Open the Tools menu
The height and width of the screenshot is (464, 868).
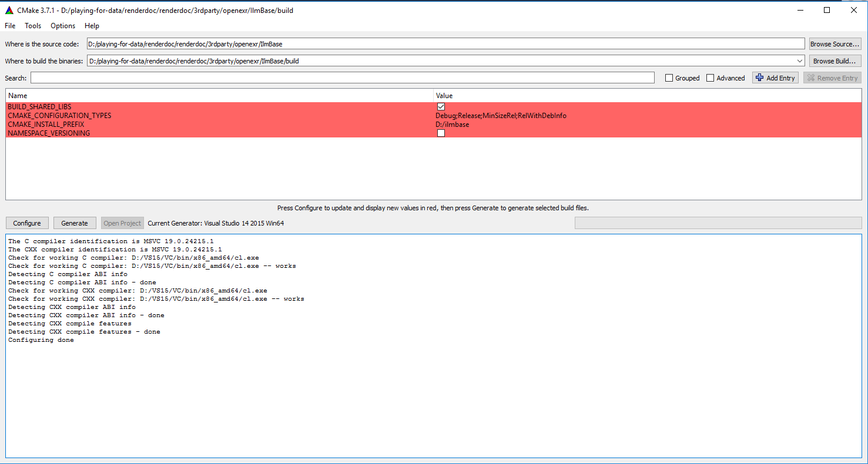point(33,26)
